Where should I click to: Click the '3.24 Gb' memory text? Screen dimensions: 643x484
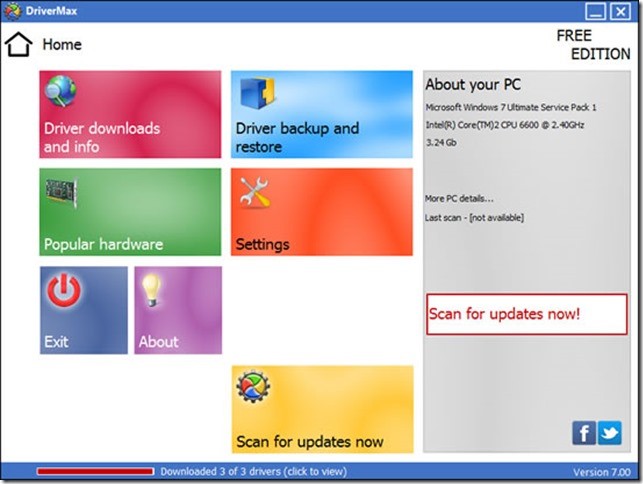click(441, 143)
